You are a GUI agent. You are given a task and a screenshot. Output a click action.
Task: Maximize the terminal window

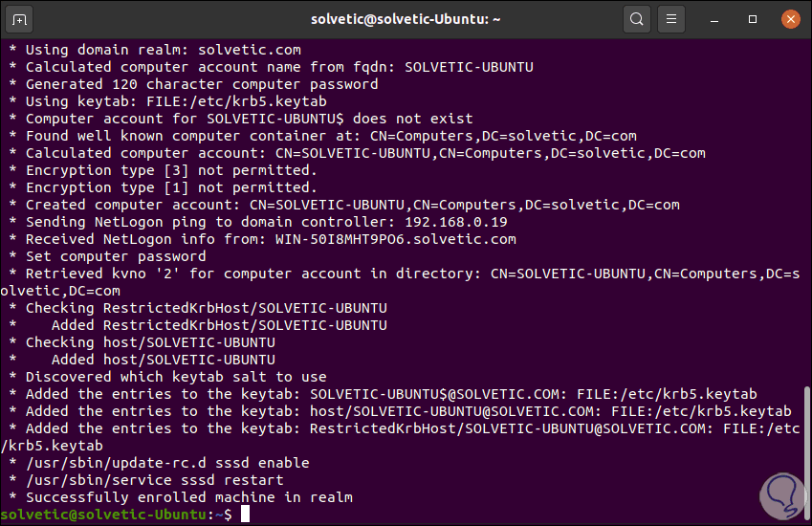[x=753, y=18]
